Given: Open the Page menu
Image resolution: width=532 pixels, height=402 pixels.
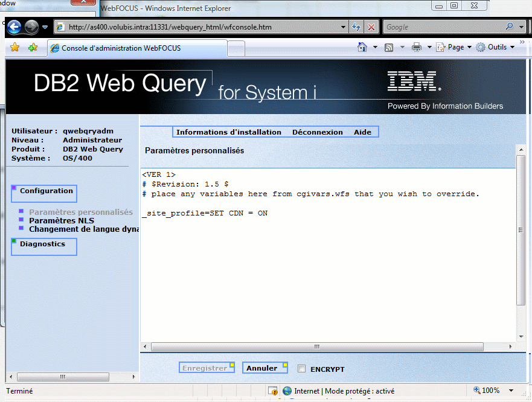Looking at the screenshot, I should [x=454, y=47].
